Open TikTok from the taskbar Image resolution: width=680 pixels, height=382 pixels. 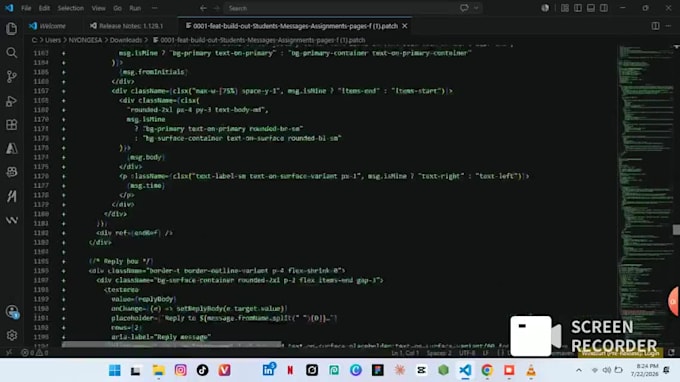coord(203,370)
